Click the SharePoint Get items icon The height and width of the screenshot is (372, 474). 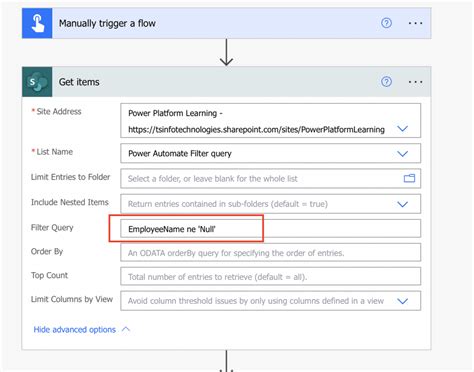37,82
